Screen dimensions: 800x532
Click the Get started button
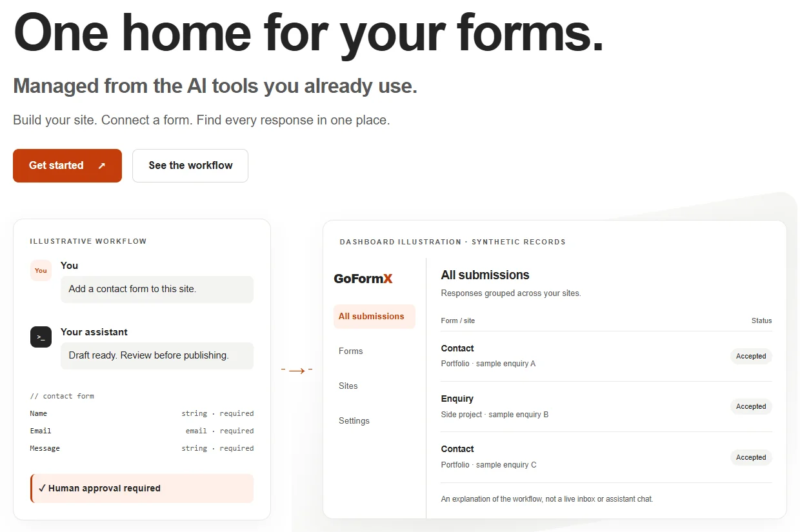tap(67, 166)
